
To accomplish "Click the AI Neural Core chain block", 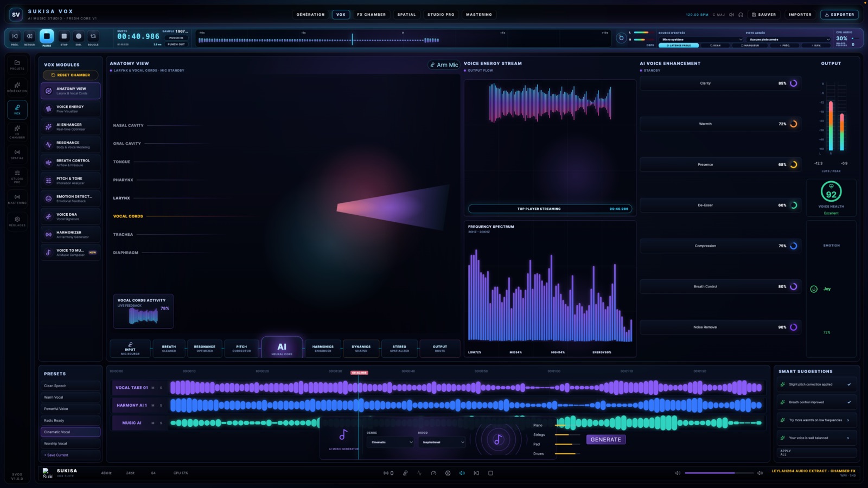I will tap(282, 348).
